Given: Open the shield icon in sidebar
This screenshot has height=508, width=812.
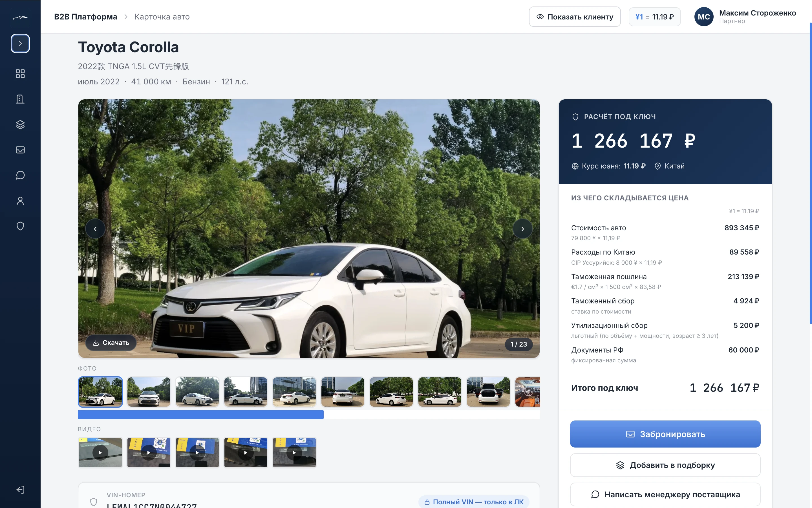Looking at the screenshot, I should pyautogui.click(x=20, y=226).
